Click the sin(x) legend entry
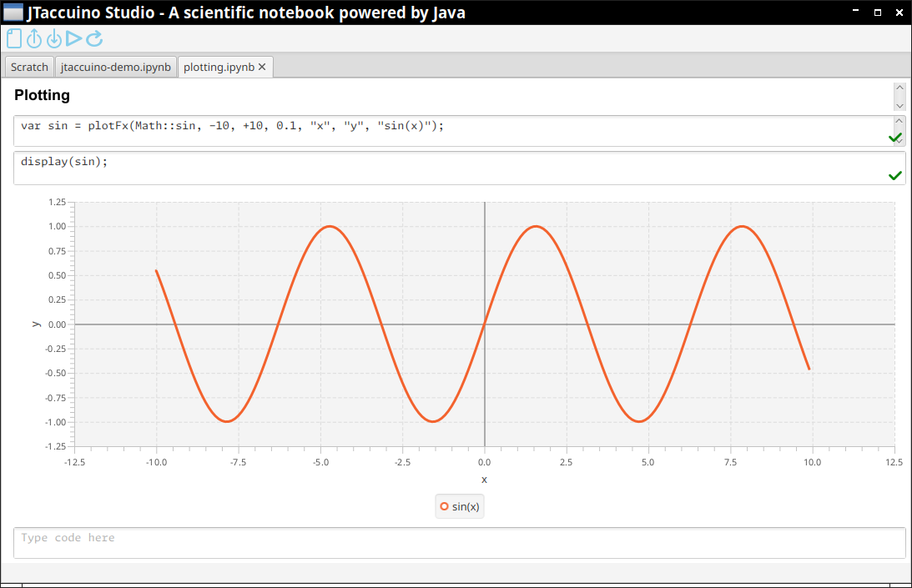The image size is (912, 588). click(465, 506)
